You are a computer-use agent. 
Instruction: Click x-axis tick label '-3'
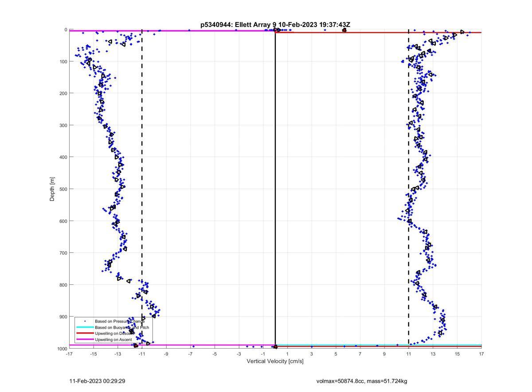pyautogui.click(x=239, y=354)
